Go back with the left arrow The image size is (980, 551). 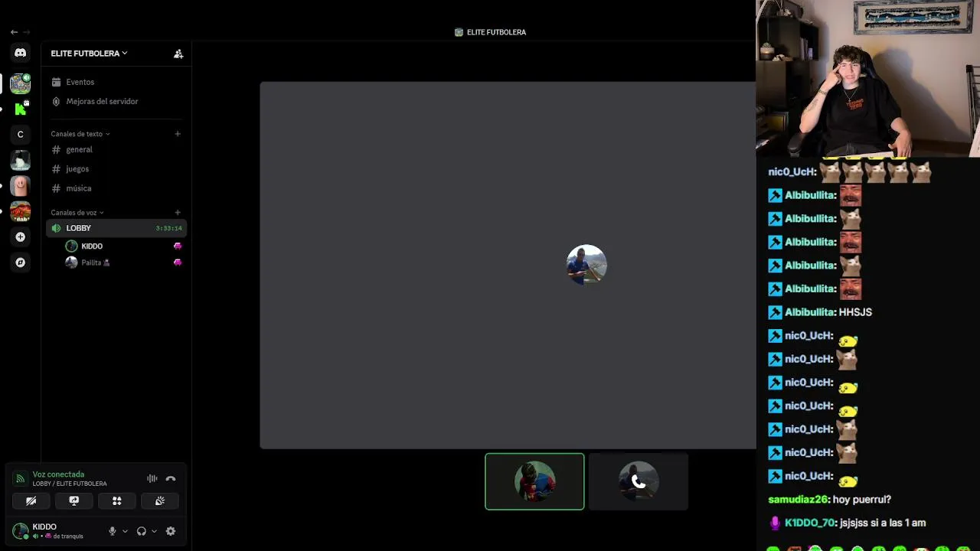[x=14, y=32]
